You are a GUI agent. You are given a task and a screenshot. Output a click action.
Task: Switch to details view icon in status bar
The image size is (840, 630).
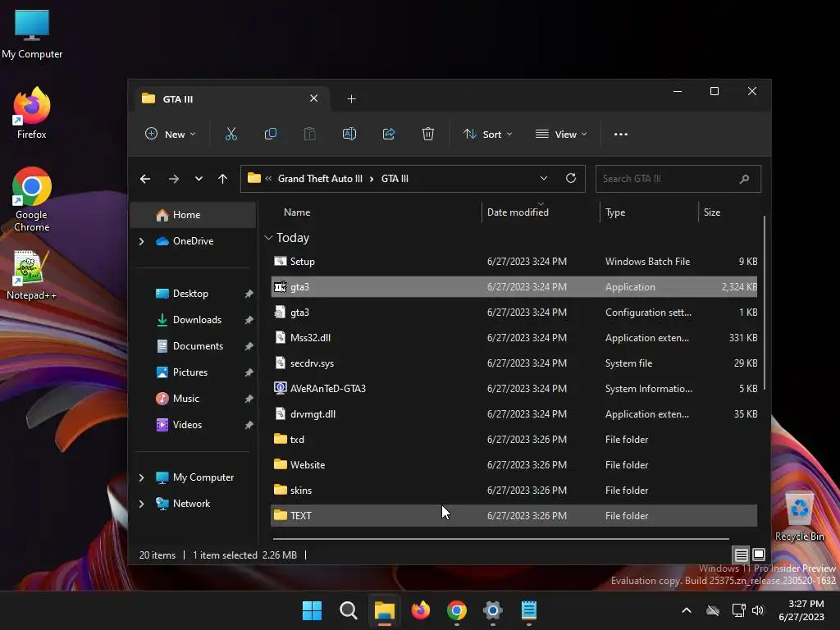tap(741, 555)
